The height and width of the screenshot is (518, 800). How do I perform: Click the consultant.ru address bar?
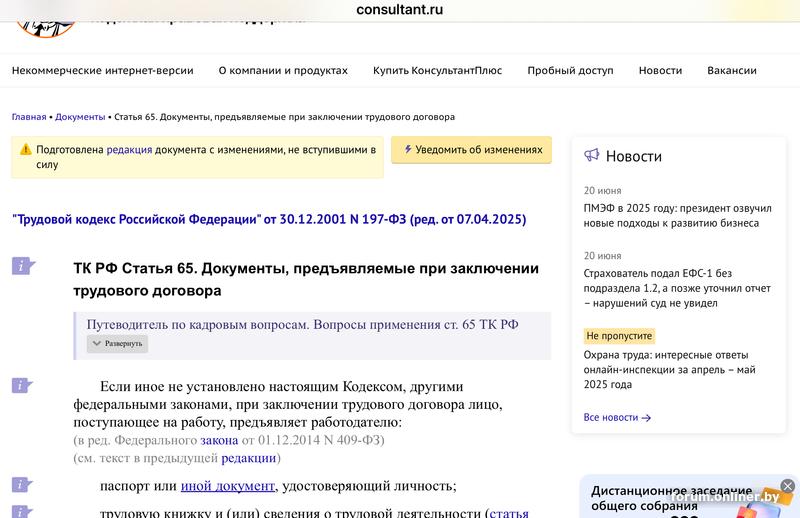coord(399,10)
